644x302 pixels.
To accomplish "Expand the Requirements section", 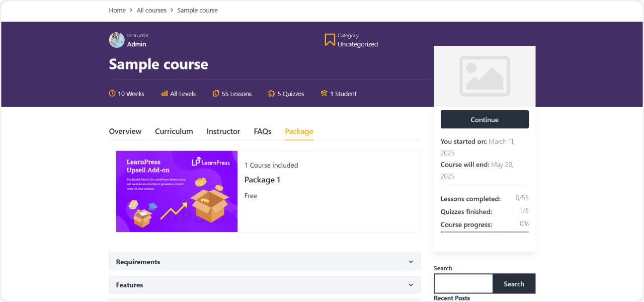I will 265,261.
